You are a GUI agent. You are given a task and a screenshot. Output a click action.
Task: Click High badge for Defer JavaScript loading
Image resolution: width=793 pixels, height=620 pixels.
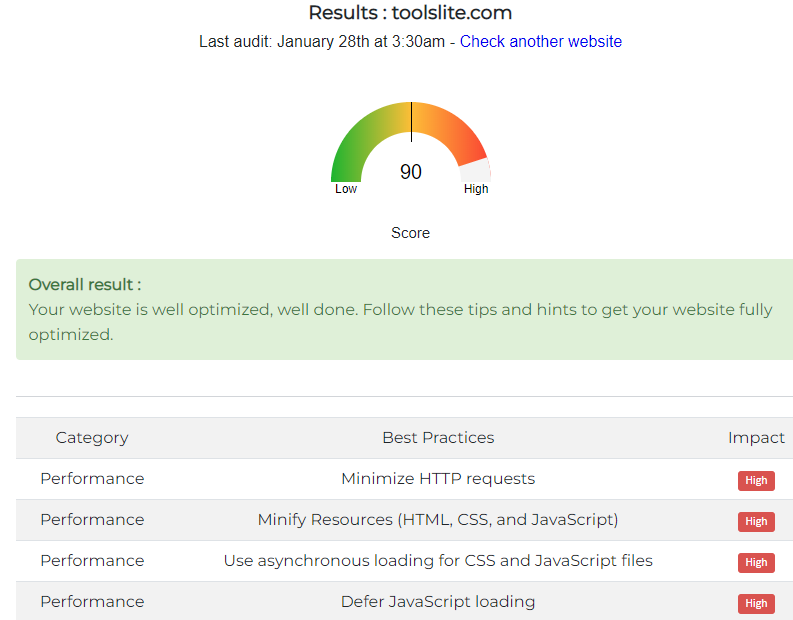756,603
